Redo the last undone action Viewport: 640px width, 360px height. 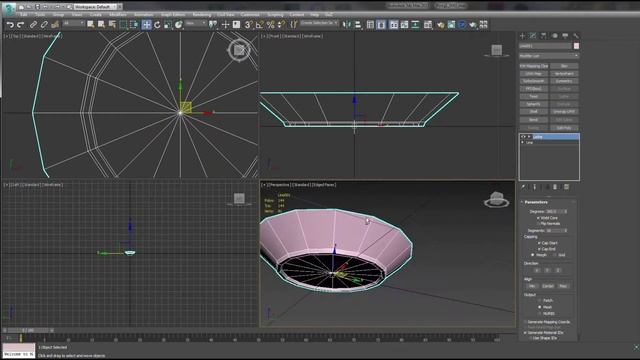click(20, 25)
